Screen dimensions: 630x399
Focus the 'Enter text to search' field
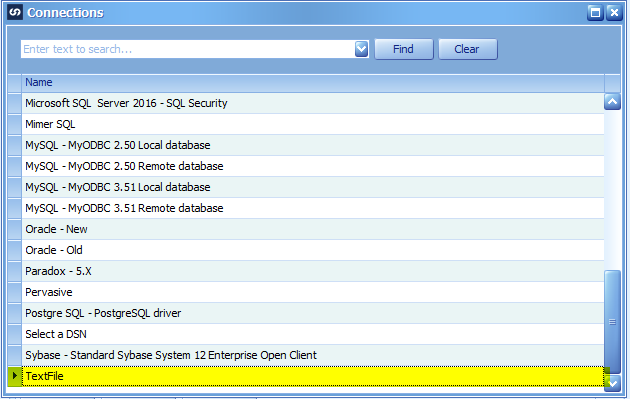188,49
